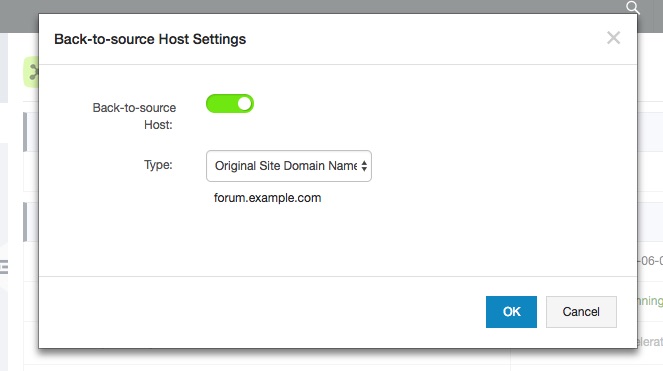Close the Back-to-source Host Settings dialog
Screen dimensions: 663x371
pos(613,38)
